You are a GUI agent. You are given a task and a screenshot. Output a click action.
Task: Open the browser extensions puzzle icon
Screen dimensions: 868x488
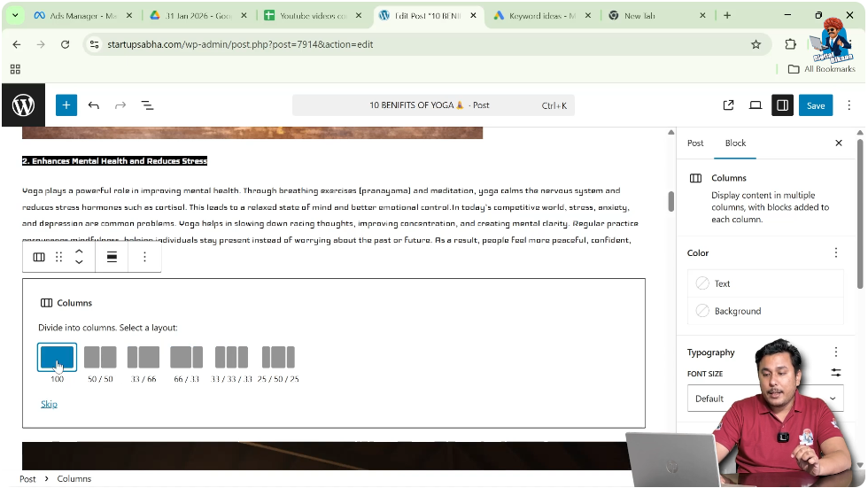[x=790, y=44]
